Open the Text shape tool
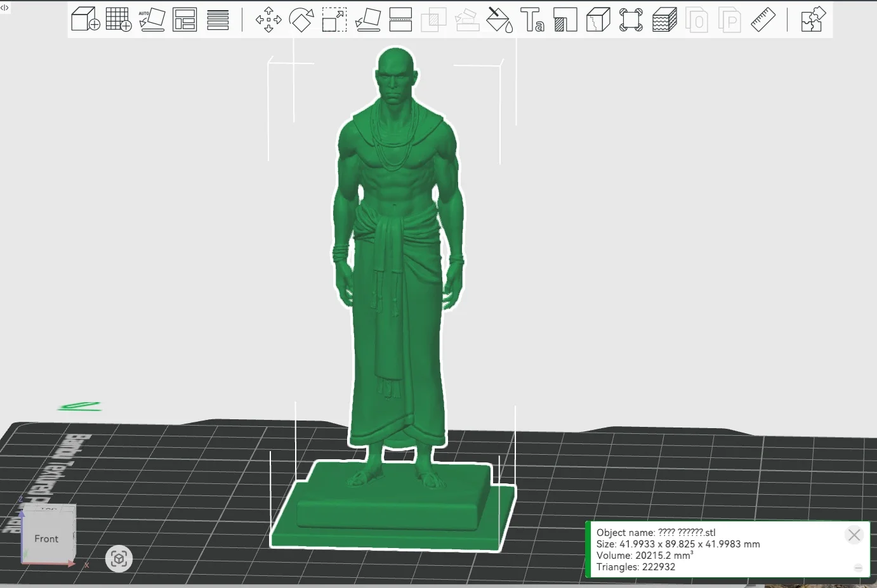The height and width of the screenshot is (588, 877). (x=532, y=20)
